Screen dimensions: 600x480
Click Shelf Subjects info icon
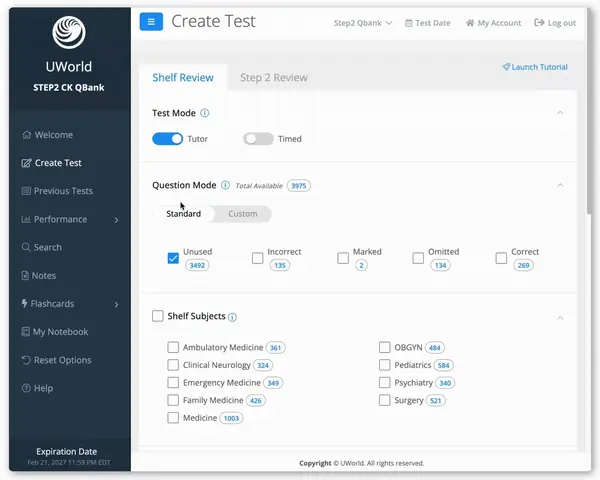pos(232,317)
